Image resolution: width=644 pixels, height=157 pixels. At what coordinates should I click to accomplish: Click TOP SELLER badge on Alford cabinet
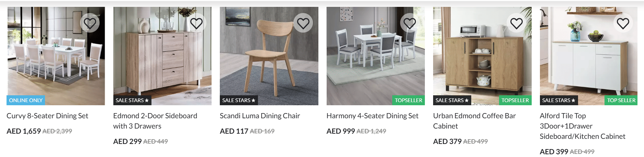point(621,100)
